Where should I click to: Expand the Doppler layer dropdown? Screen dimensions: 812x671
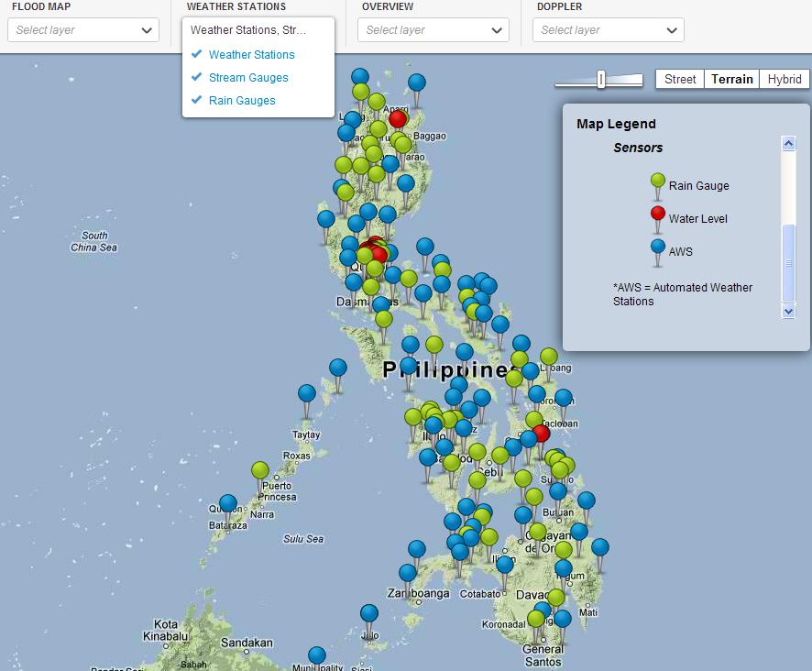(x=608, y=29)
